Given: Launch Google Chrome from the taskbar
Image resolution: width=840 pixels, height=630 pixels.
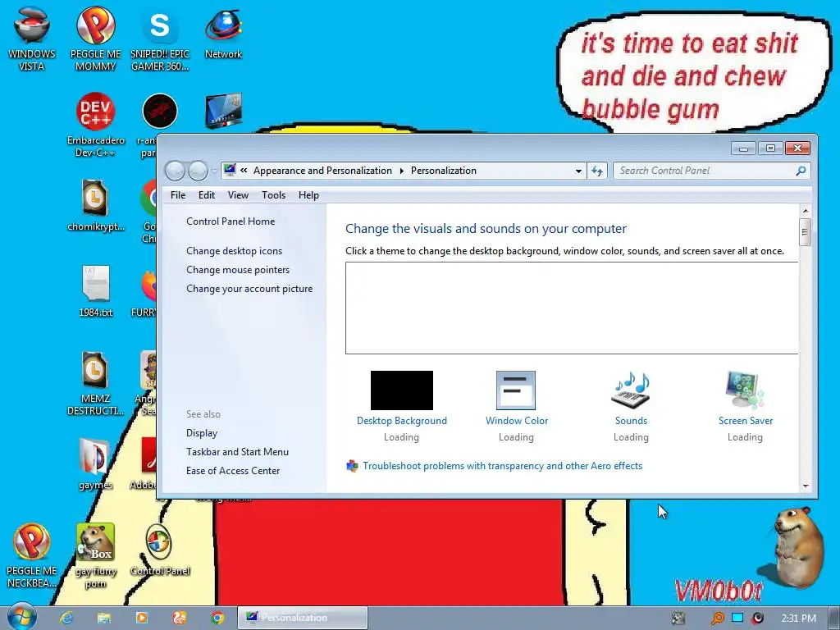Looking at the screenshot, I should [x=217, y=618].
